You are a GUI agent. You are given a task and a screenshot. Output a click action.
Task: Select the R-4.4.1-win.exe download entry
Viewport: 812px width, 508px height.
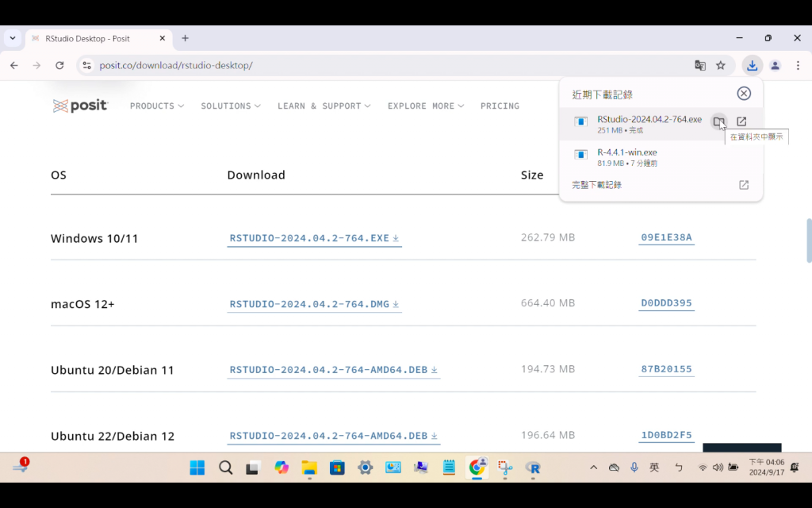[661, 157]
